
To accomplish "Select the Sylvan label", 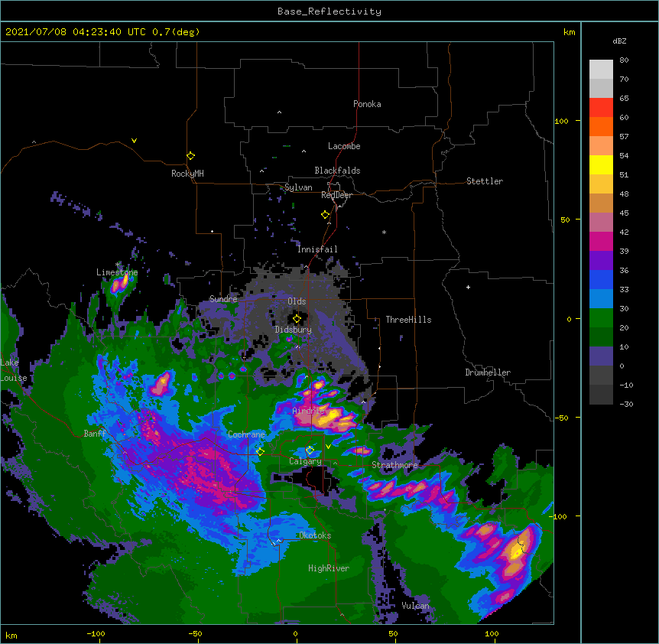I will coord(298,187).
